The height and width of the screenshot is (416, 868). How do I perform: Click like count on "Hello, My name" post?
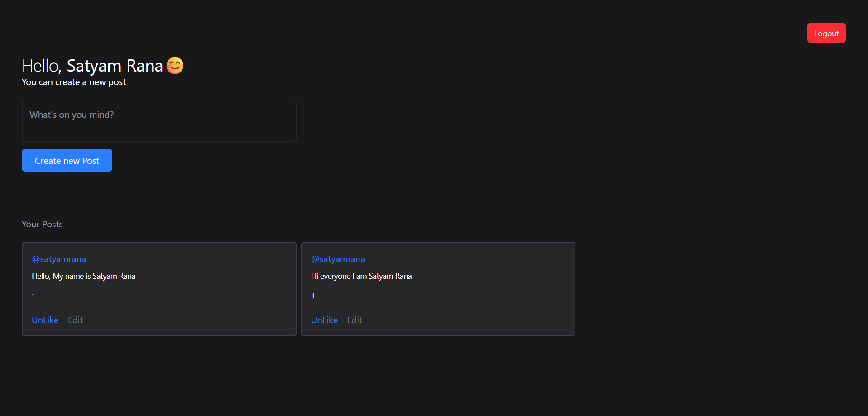pos(34,296)
